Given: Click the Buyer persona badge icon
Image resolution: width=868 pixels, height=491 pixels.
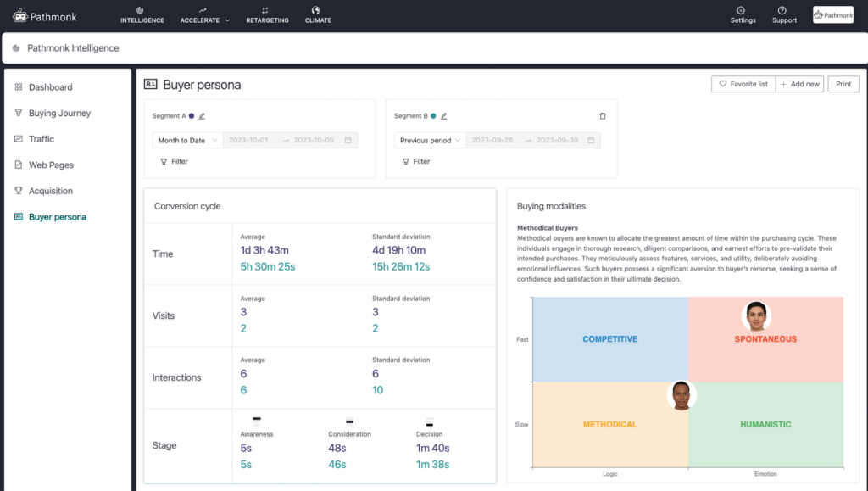Looking at the screenshot, I should tap(151, 84).
